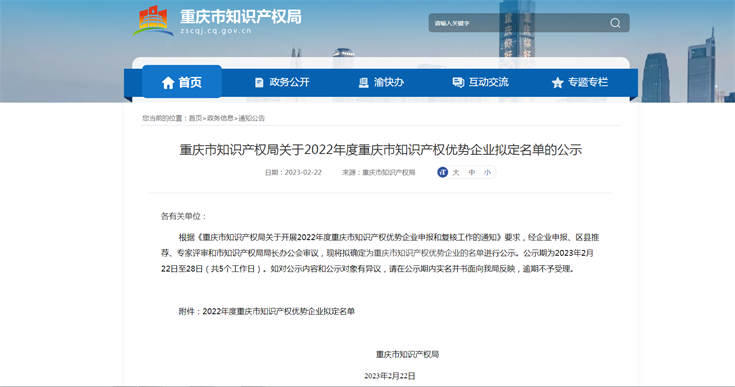Open attachment 2022年度重庆市知识产权优势企业拟定名单
The height and width of the screenshot is (387, 735).
pos(278,311)
